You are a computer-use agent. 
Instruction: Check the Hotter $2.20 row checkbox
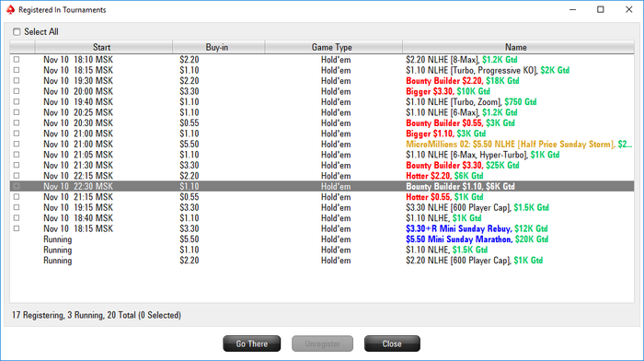click(x=17, y=176)
